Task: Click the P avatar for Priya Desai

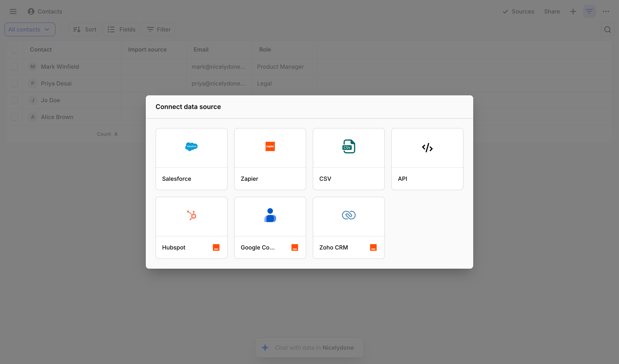Action: point(32,84)
